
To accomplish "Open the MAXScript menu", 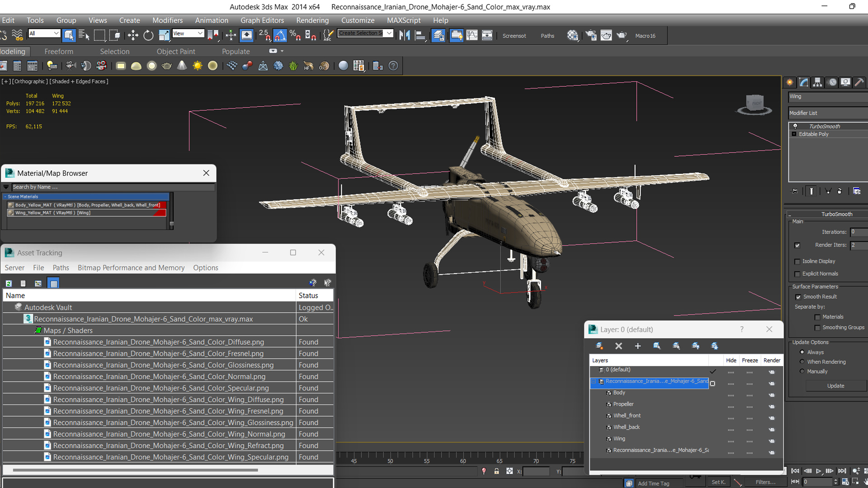I will [x=404, y=20].
